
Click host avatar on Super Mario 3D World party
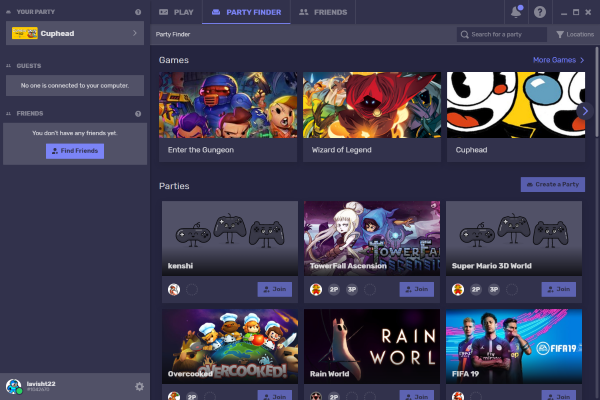[x=458, y=289]
